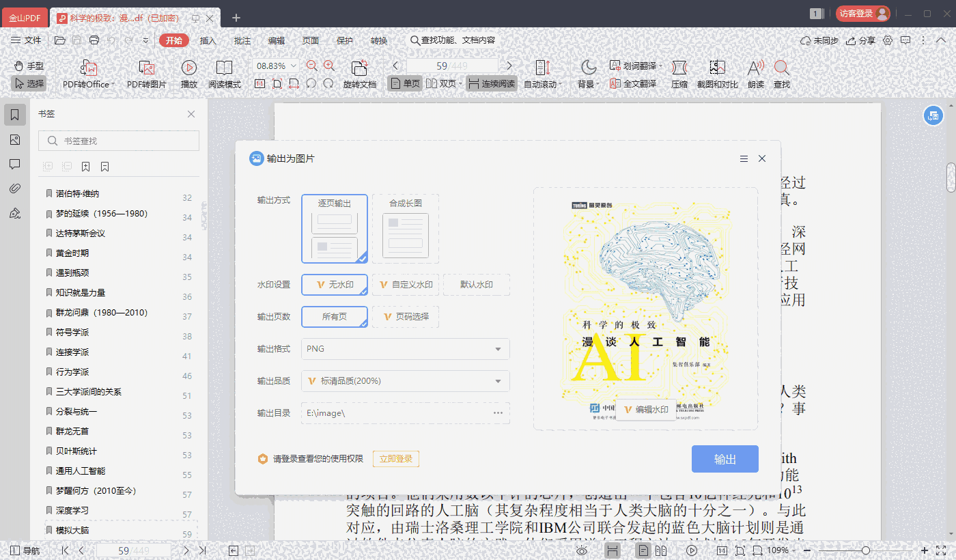Open the PDF转图片 tool
The image size is (956, 560).
(x=146, y=68)
